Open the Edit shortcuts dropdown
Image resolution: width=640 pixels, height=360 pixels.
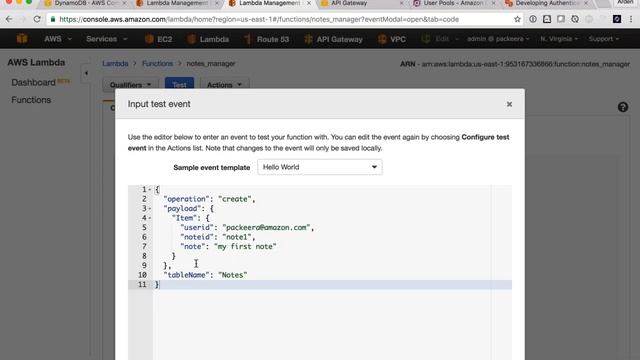441,39
